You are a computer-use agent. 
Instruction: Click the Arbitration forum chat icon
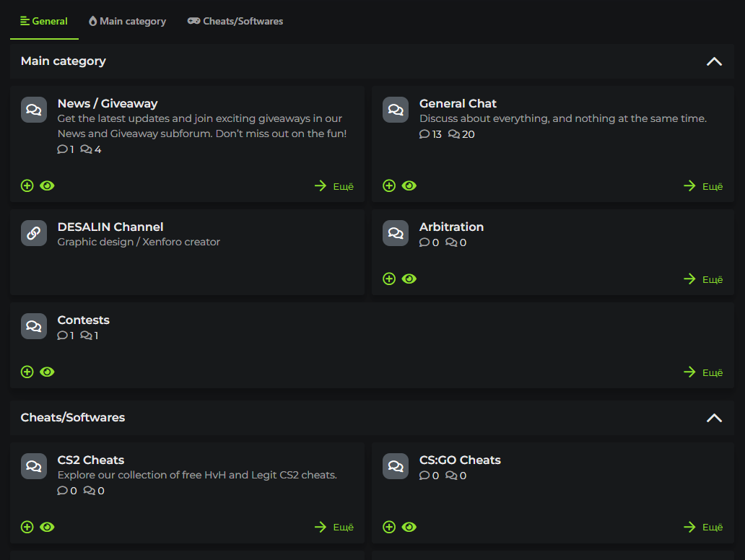tap(396, 233)
